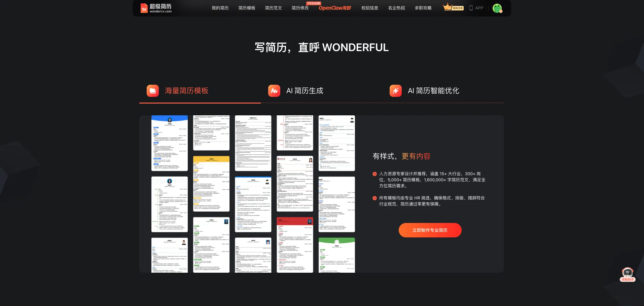The height and width of the screenshot is (306, 644).
Task: Switch to the AI 简历智能优化 tab
Action: tap(433, 91)
